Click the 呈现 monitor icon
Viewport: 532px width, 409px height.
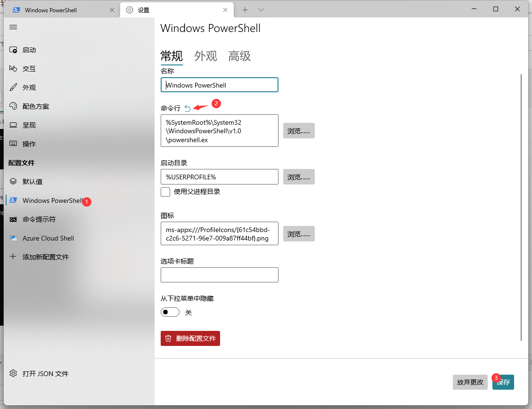click(13, 125)
